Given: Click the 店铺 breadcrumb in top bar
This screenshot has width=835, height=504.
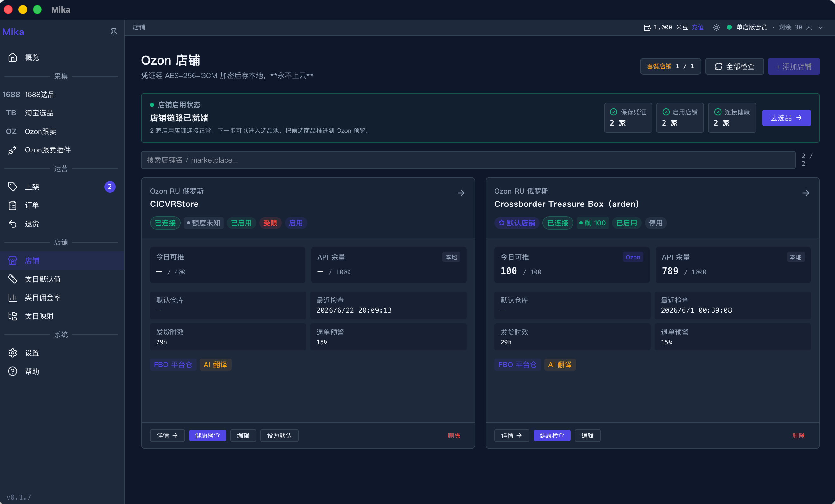Looking at the screenshot, I should tap(139, 28).
